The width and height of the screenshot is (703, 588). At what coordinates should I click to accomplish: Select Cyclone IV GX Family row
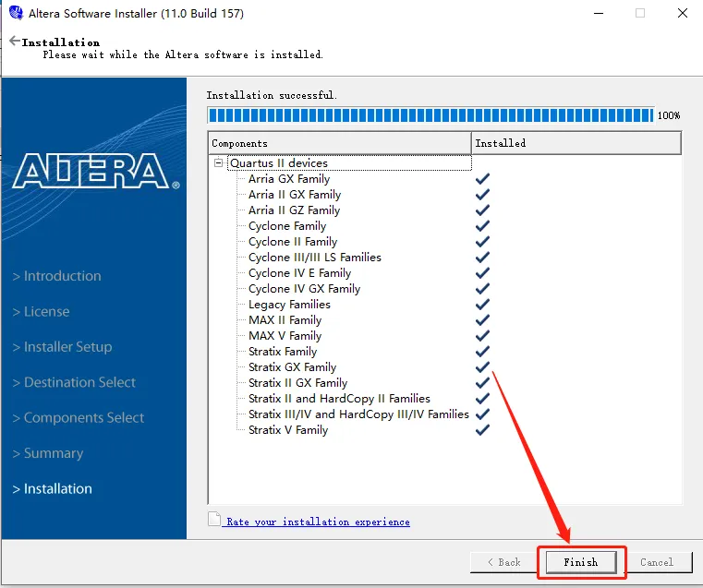point(305,289)
